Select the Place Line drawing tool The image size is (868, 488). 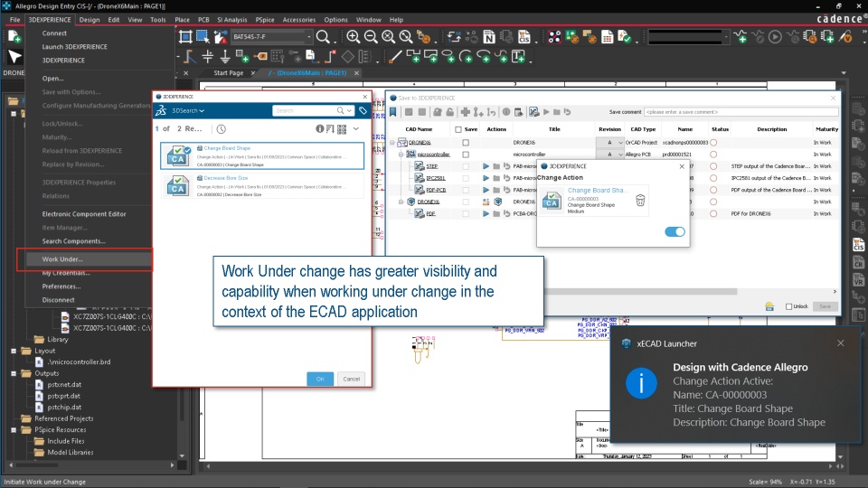(x=395, y=56)
